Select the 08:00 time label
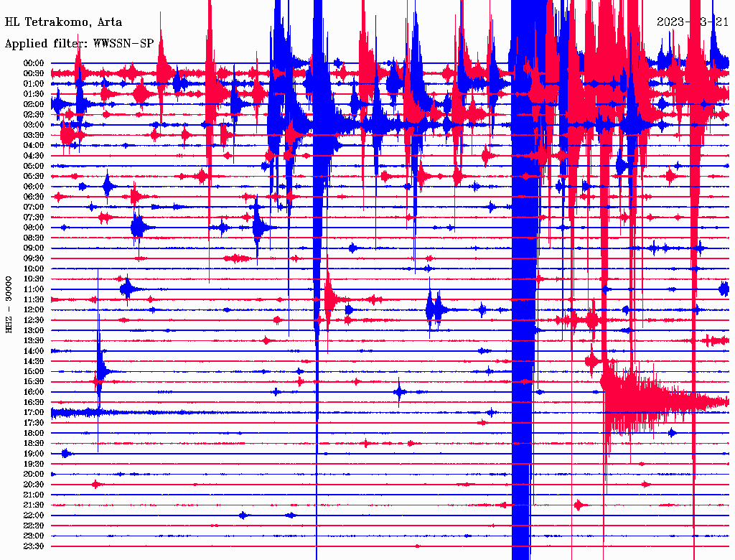Image resolution: width=735 pixels, height=560 pixels. pos(34,228)
